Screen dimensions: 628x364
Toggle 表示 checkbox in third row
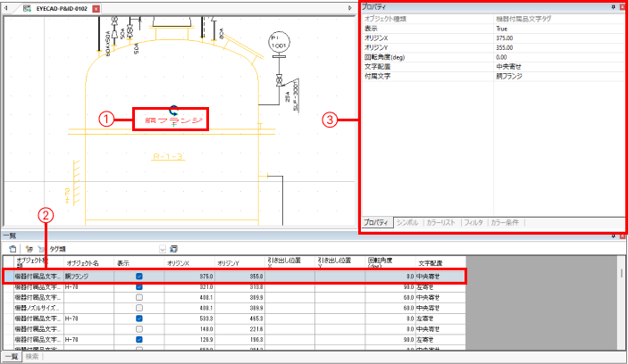138,298
